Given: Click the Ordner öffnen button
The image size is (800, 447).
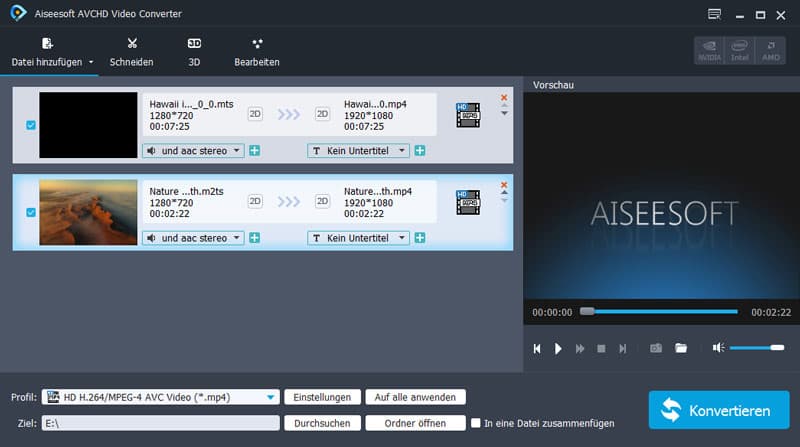Looking at the screenshot, I should [415, 423].
